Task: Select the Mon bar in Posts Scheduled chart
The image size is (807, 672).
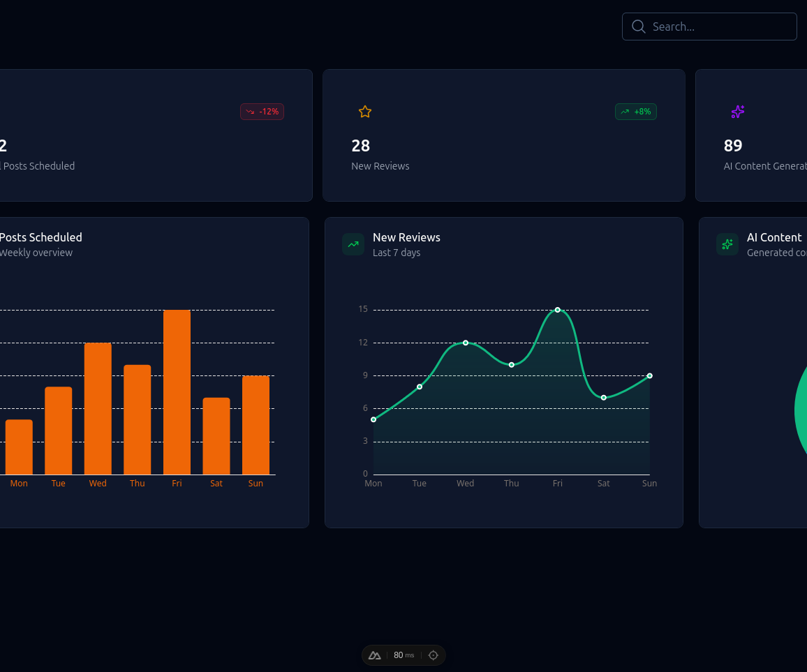Action: (19, 447)
